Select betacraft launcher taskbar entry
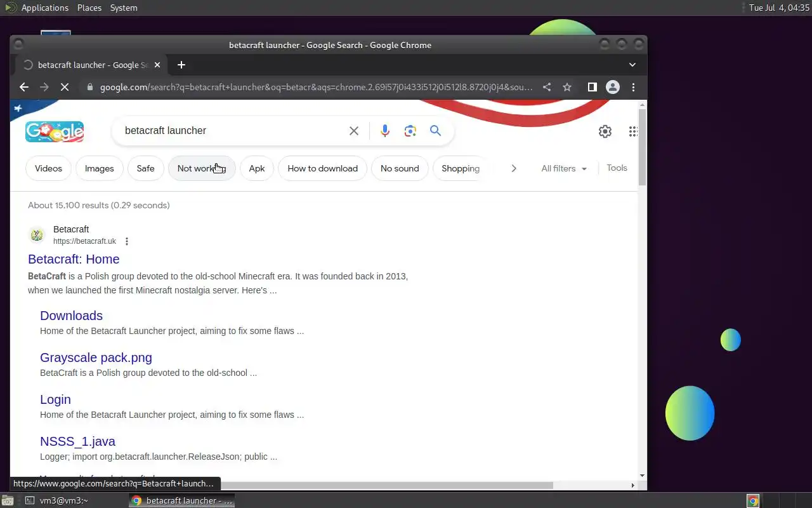The image size is (812, 508). pyautogui.click(x=182, y=500)
